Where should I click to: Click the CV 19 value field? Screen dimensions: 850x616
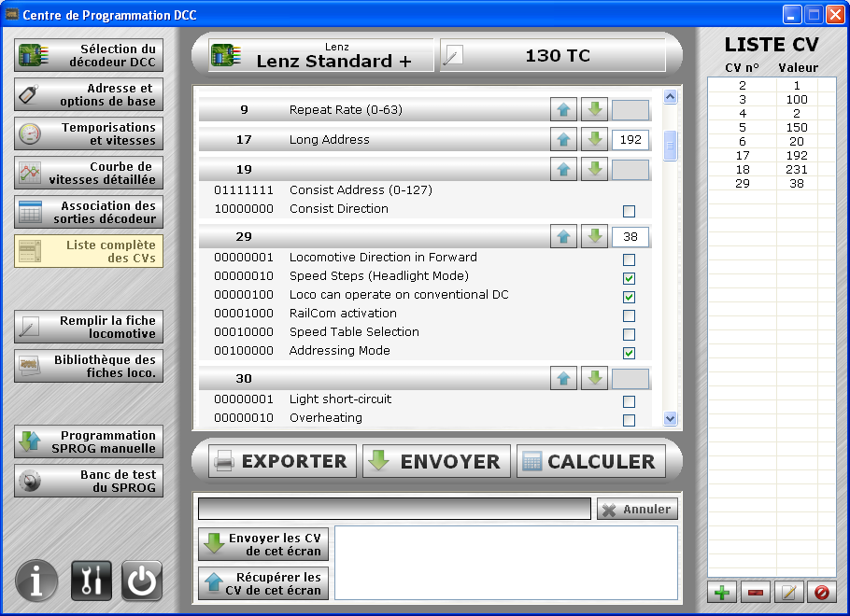pyautogui.click(x=630, y=170)
